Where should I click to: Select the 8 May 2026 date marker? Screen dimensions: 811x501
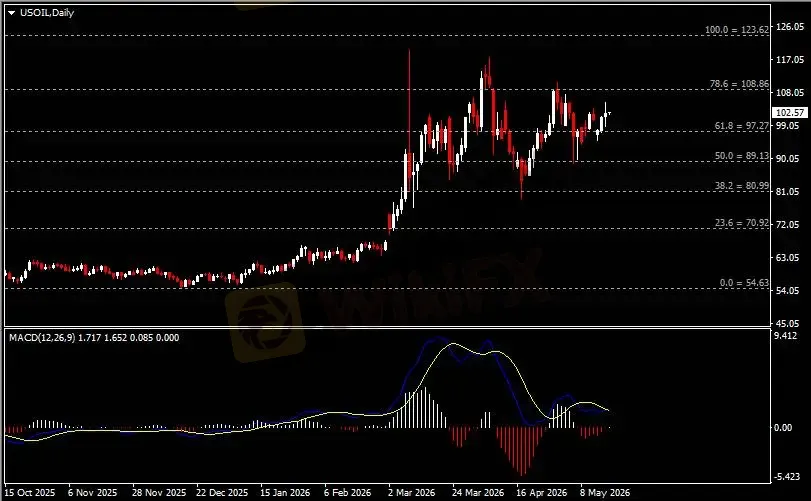(605, 493)
